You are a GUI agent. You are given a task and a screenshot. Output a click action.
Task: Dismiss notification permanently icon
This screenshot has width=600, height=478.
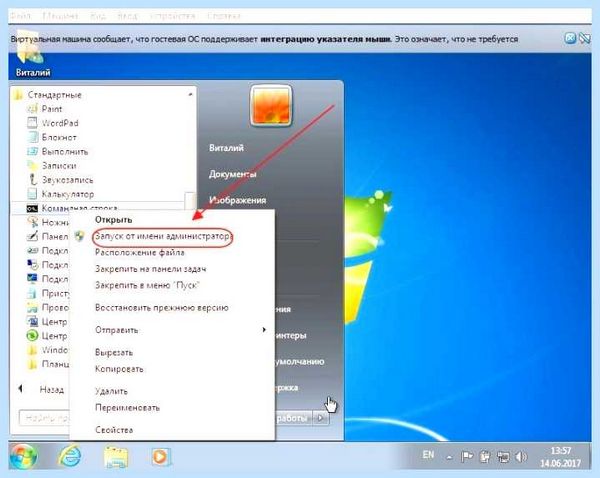coord(584,38)
